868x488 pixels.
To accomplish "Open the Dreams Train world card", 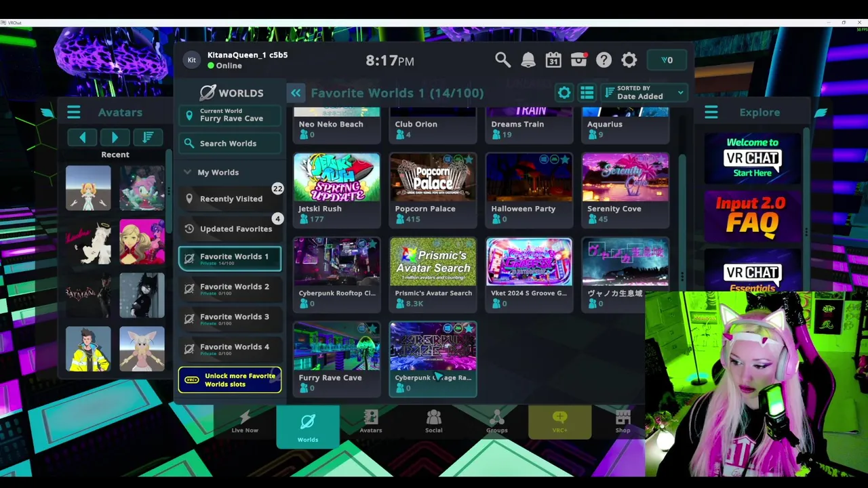I will point(529,125).
